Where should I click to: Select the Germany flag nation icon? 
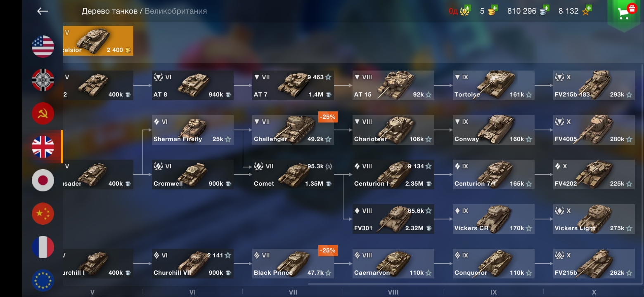pos(43,80)
